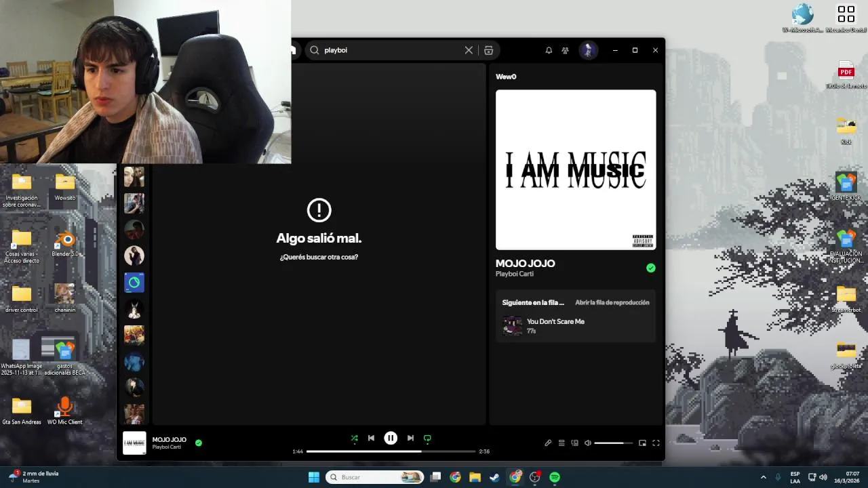Image resolution: width=868 pixels, height=488 pixels.
Task: Open the chaninin desktop icon
Action: (x=65, y=299)
